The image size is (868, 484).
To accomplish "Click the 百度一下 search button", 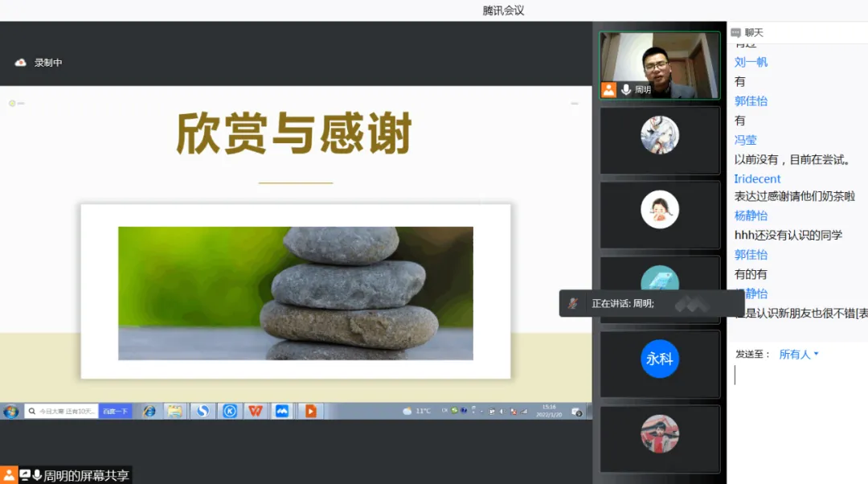I will 115,411.
